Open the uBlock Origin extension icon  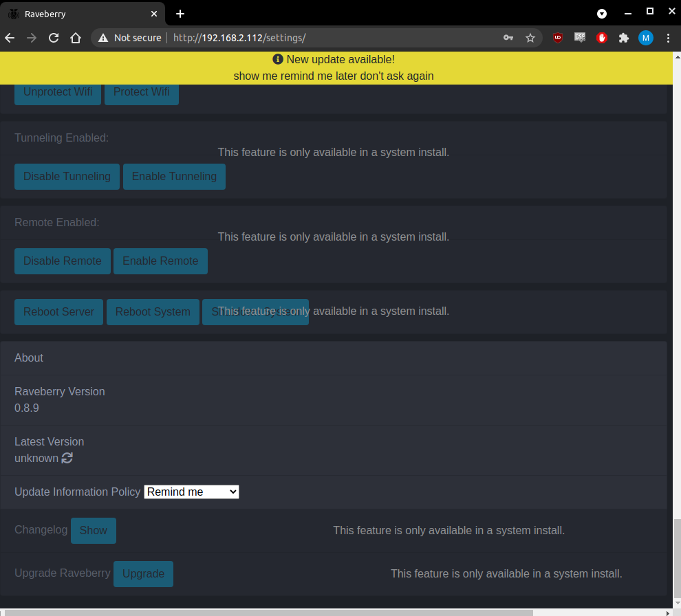(x=558, y=38)
